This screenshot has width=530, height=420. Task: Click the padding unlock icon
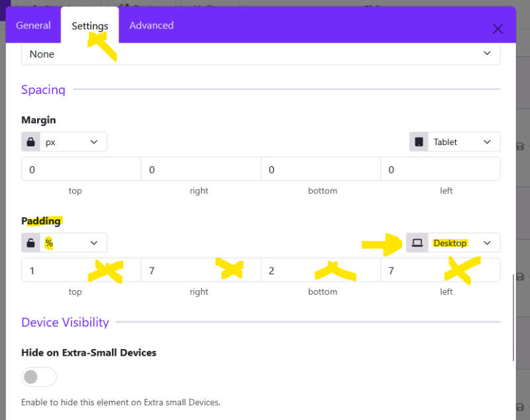(30, 243)
